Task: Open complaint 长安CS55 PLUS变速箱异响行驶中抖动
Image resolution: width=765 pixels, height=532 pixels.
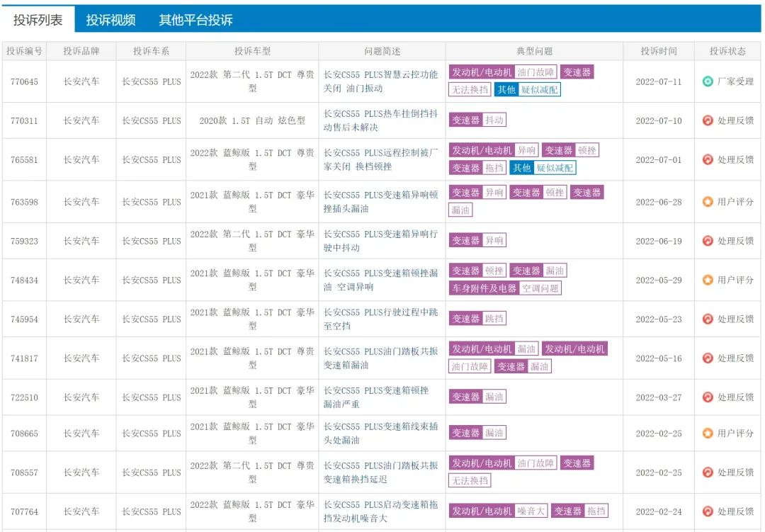Action: tap(381, 241)
